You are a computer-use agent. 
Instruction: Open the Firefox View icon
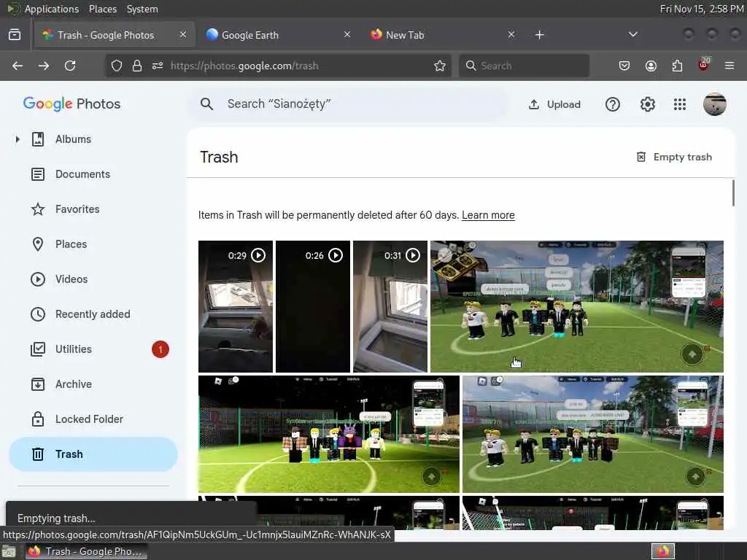[15, 35]
